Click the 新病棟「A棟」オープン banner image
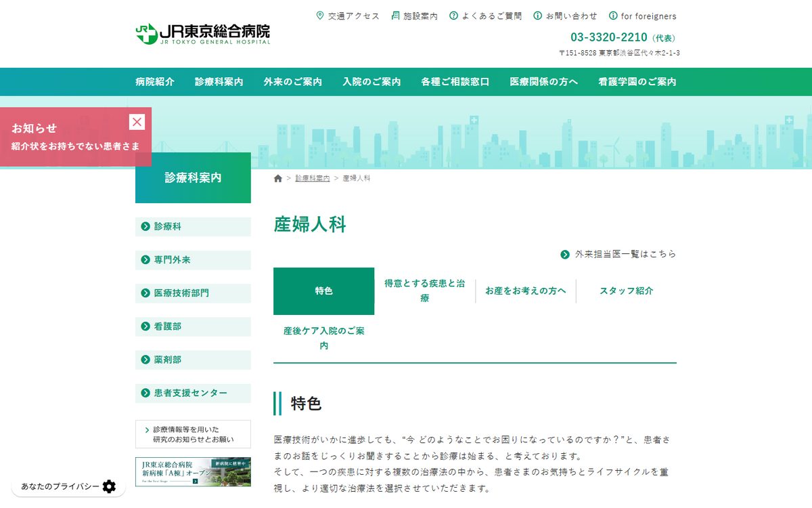Viewport: 812px width, 508px height. 193,471
